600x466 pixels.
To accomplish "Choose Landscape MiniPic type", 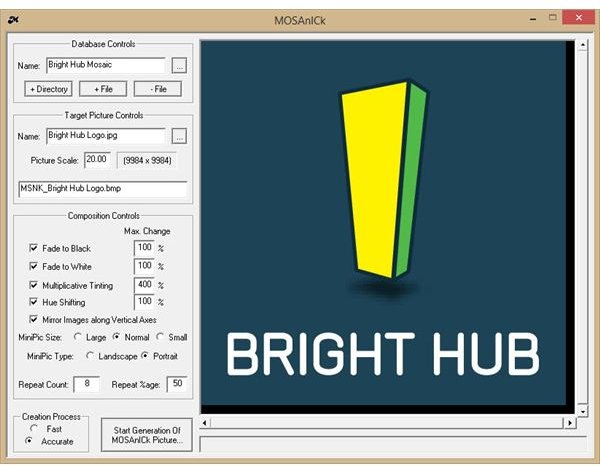I will [x=90, y=356].
